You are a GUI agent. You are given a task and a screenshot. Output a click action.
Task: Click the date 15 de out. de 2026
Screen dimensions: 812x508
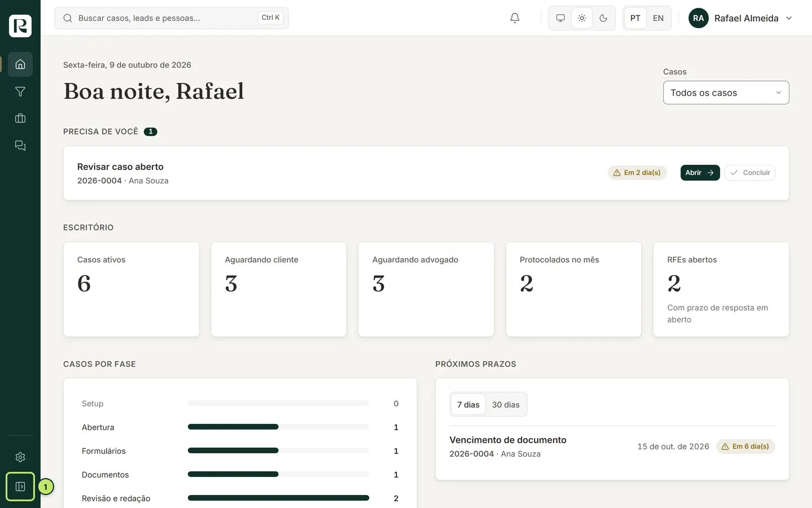pos(673,446)
